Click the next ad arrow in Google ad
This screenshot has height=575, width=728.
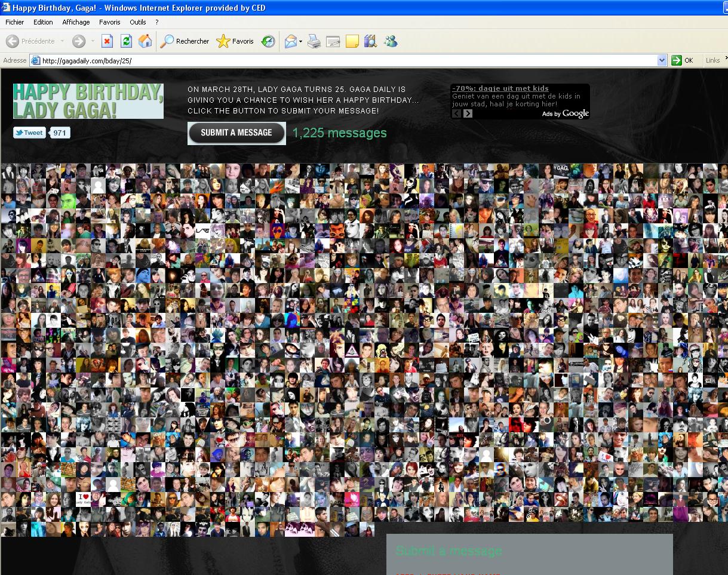coord(468,113)
